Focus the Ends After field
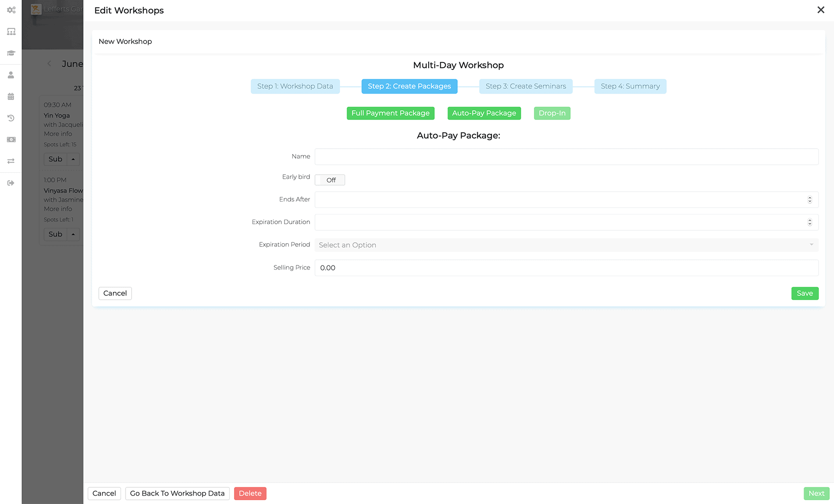The image size is (834, 504). 566,200
